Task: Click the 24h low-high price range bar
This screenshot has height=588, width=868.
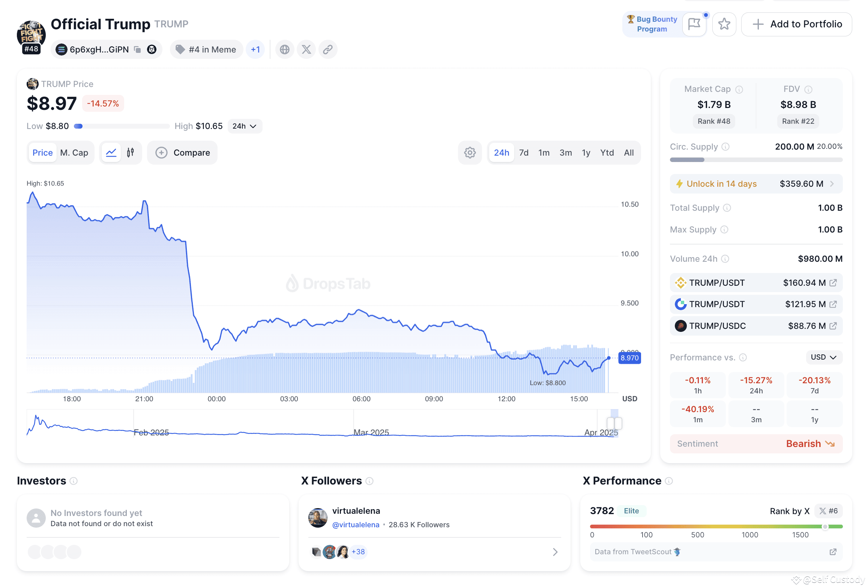Action: point(122,126)
